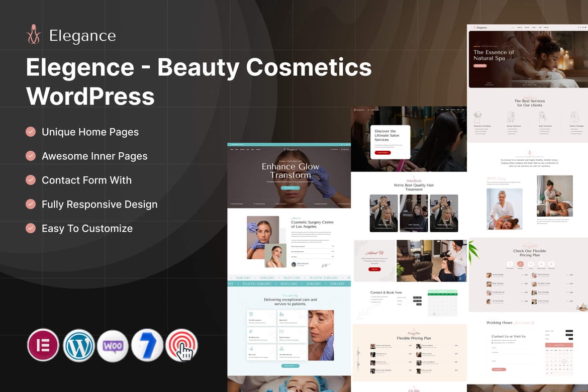
Task: Click the third hair treatment thumbnail
Action: (444, 213)
